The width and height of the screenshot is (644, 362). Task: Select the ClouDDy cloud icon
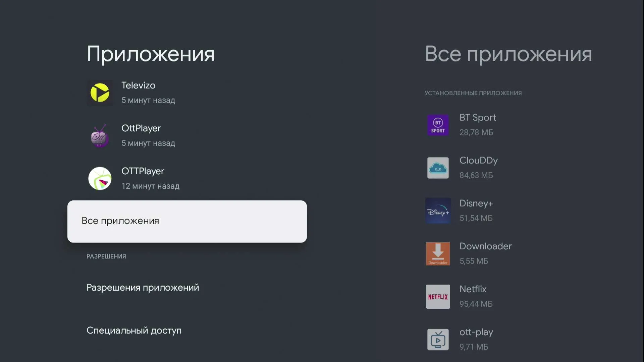pyautogui.click(x=438, y=168)
